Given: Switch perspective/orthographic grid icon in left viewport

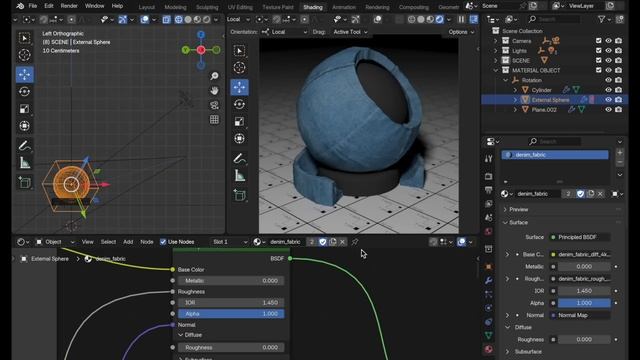Looking at the screenshot, I should click(214, 120).
